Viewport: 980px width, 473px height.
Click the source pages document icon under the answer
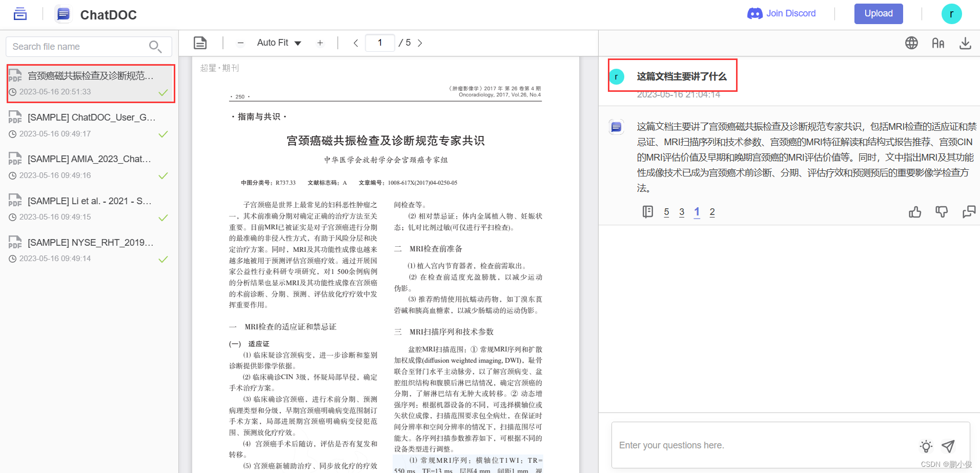pyautogui.click(x=648, y=212)
